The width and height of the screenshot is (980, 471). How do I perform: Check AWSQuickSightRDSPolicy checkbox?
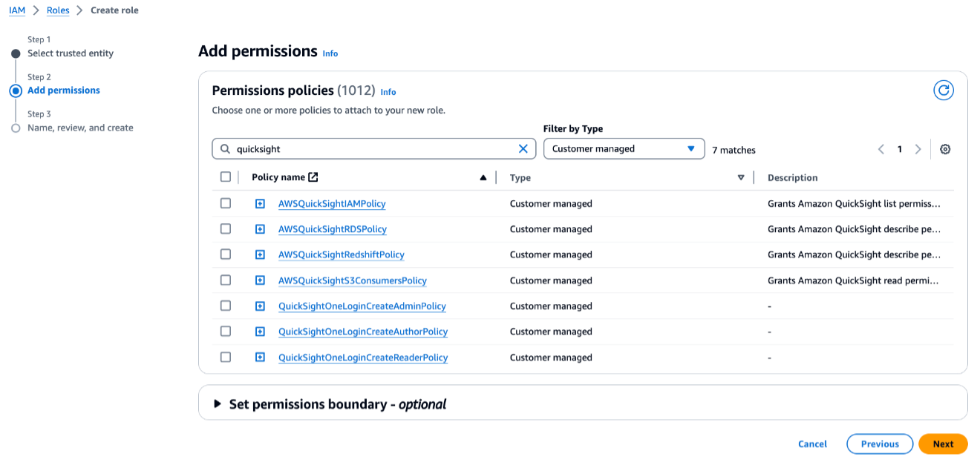pos(226,229)
